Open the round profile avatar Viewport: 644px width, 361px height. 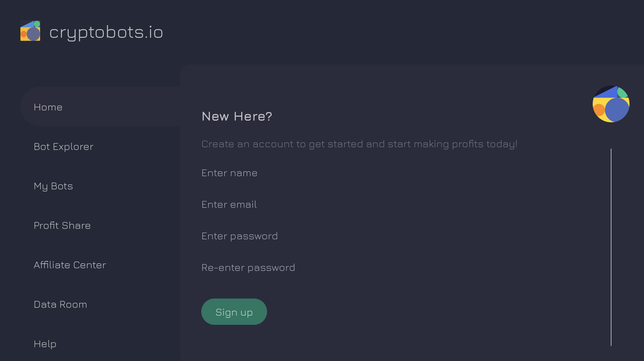pyautogui.click(x=611, y=104)
